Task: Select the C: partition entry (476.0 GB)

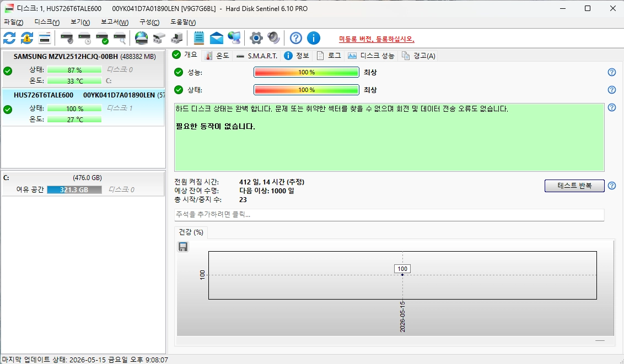Action: click(83, 183)
